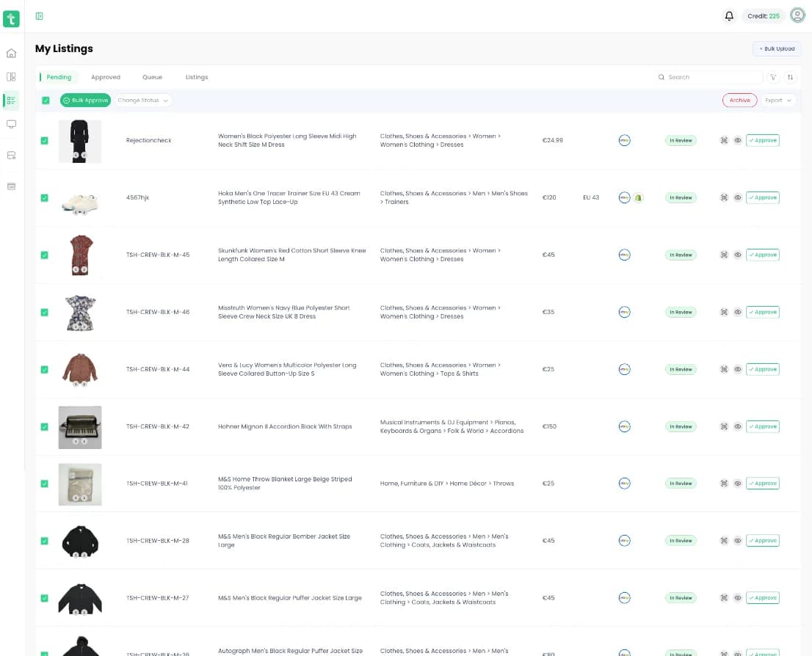Click the scan icon for Bomber Jacket row

(724, 541)
